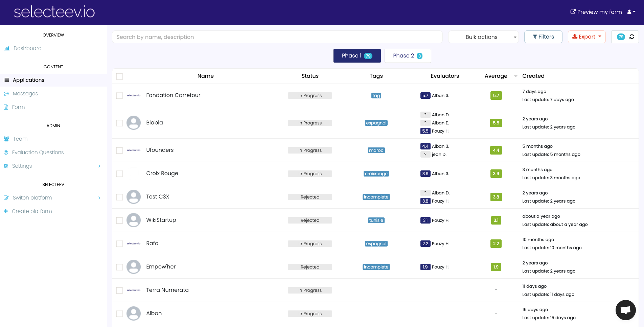Click the Messages speech bubble icon
The image size is (644, 327).
[6, 94]
